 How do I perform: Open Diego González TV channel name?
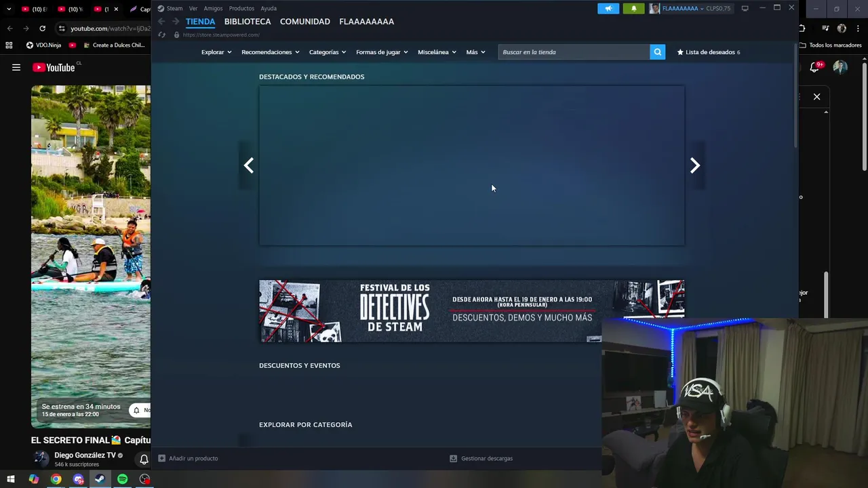coord(85,455)
